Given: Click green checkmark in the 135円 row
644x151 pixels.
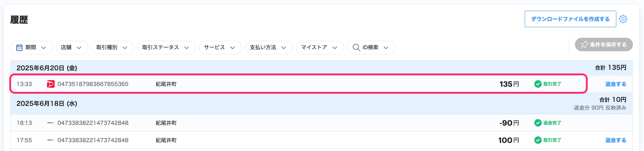Looking at the screenshot, I should 538,84.
